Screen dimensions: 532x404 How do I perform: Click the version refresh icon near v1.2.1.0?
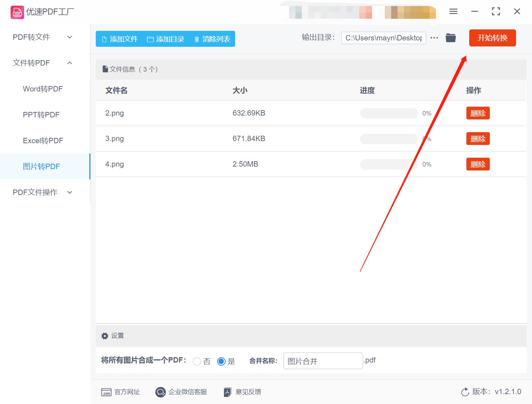pos(465,392)
